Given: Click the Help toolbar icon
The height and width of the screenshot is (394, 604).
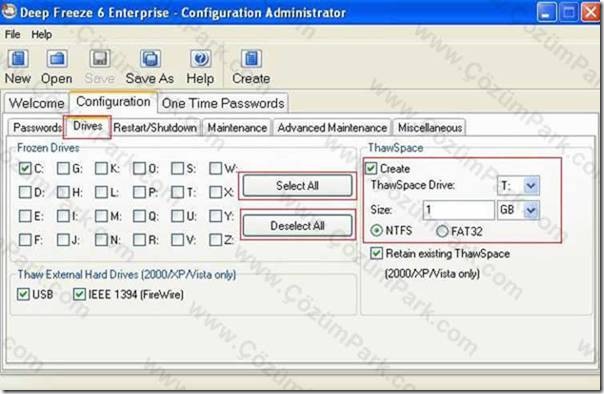Looking at the screenshot, I should coord(200,59).
